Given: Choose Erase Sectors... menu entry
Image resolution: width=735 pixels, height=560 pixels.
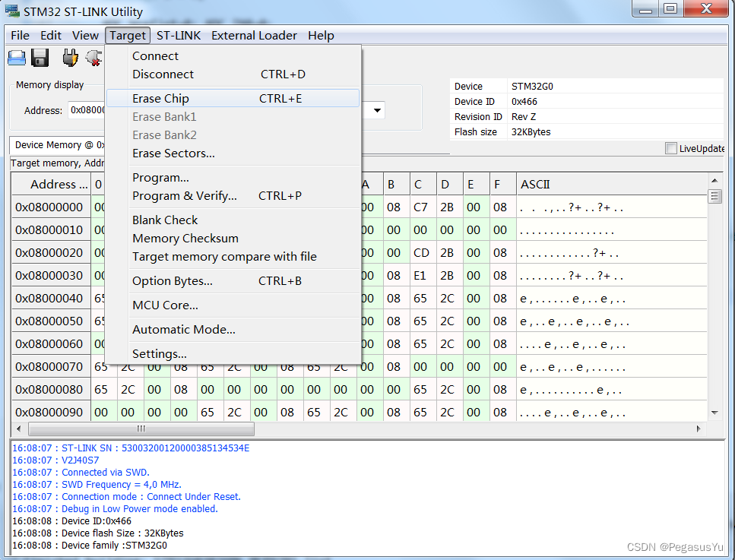Looking at the screenshot, I should pyautogui.click(x=233, y=153).
